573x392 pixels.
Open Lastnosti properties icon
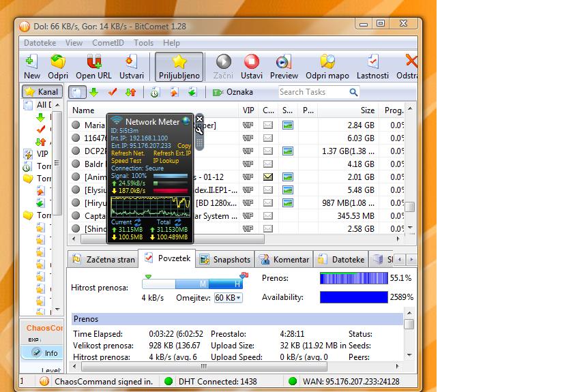[372, 62]
